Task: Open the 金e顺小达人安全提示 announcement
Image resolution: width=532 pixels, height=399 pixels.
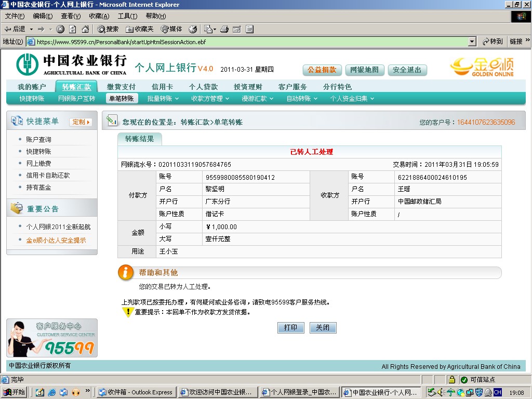Action: pyautogui.click(x=56, y=240)
